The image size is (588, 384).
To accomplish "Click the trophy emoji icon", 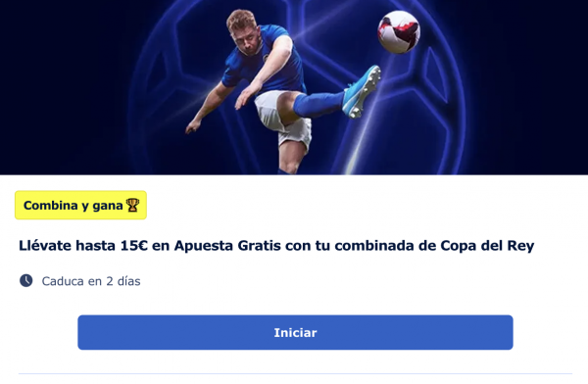I will [132, 205].
